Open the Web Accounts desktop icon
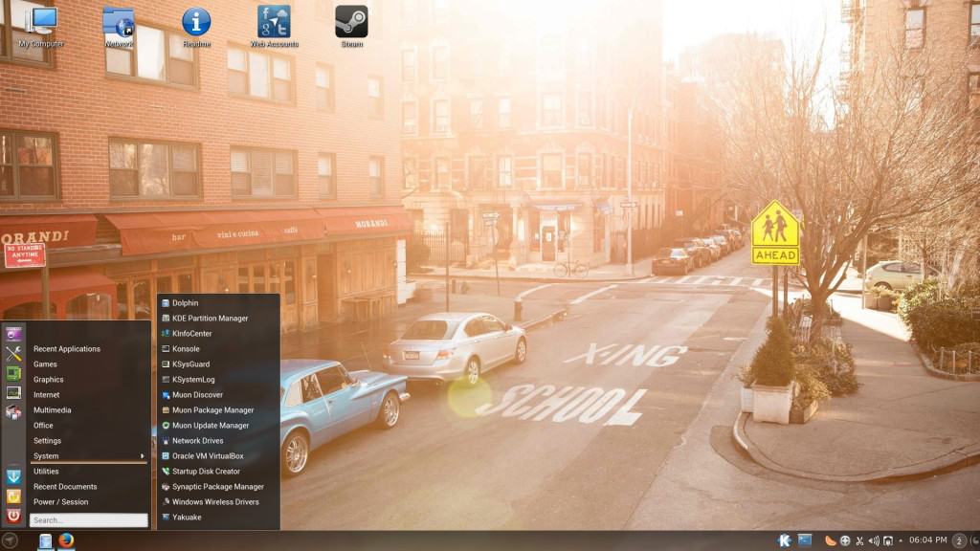This screenshot has width=980, height=551. point(274,23)
